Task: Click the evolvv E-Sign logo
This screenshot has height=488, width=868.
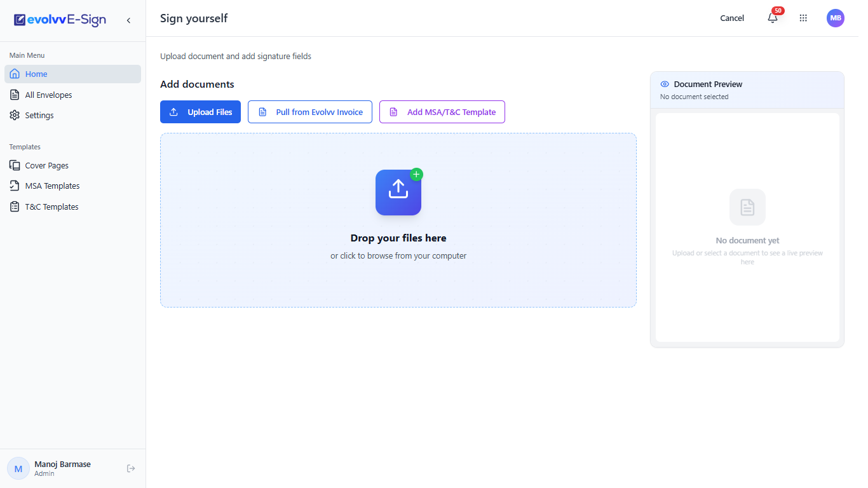Action: pos(60,20)
